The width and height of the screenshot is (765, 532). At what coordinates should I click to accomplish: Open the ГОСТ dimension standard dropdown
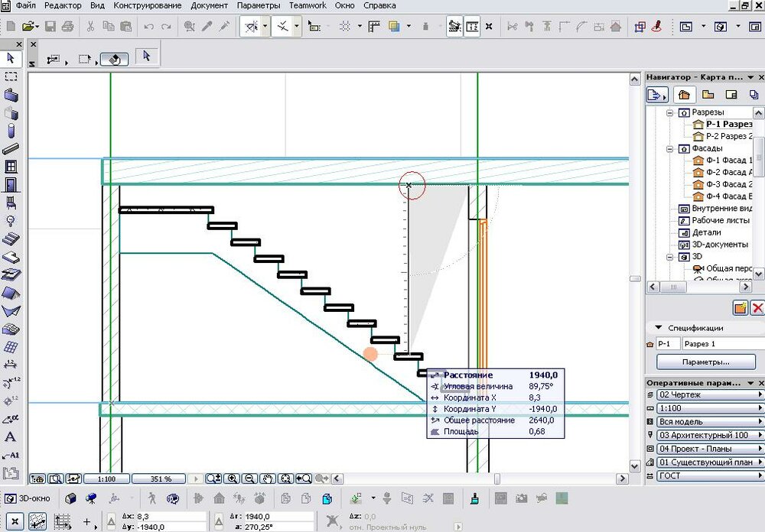pyautogui.click(x=705, y=476)
